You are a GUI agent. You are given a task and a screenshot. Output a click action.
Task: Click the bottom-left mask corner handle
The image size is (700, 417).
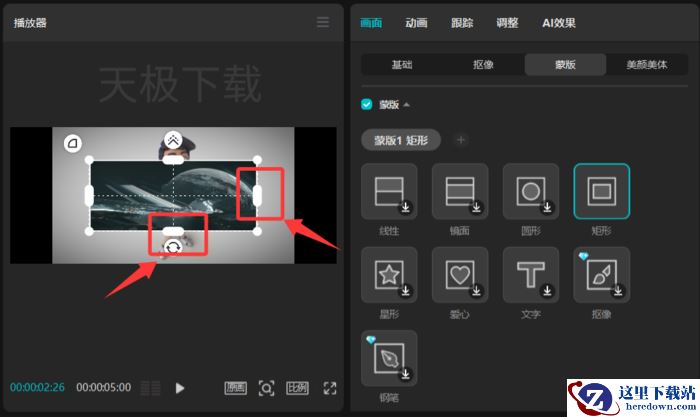(89, 231)
